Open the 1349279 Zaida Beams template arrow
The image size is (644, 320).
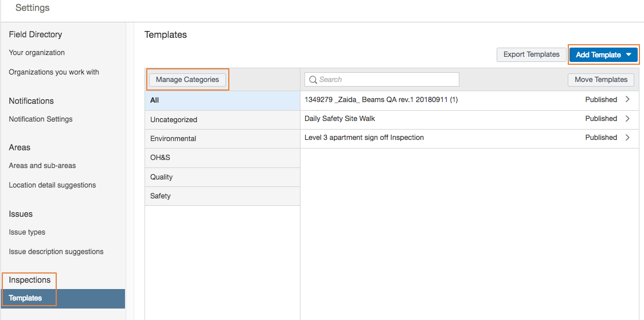click(627, 100)
